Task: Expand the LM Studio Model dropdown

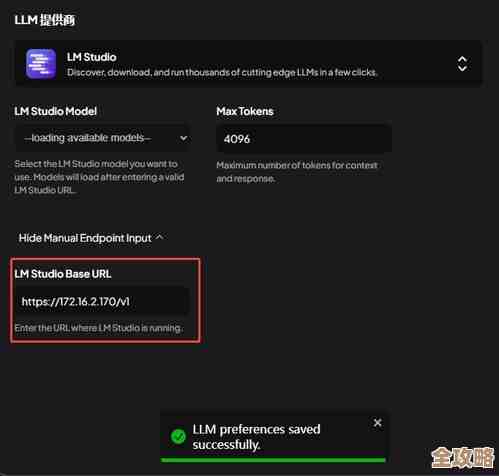Action: (x=103, y=138)
